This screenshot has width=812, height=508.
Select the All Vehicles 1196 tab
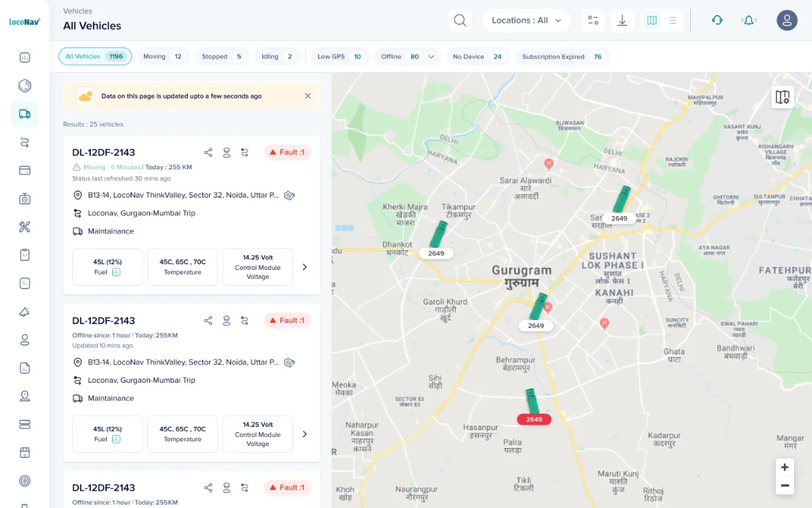[x=95, y=56]
